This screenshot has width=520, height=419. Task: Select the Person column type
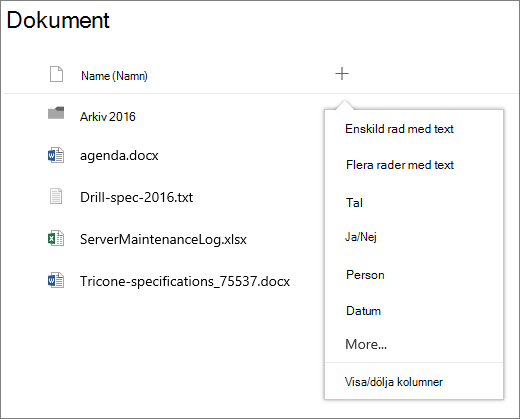pyautogui.click(x=365, y=275)
